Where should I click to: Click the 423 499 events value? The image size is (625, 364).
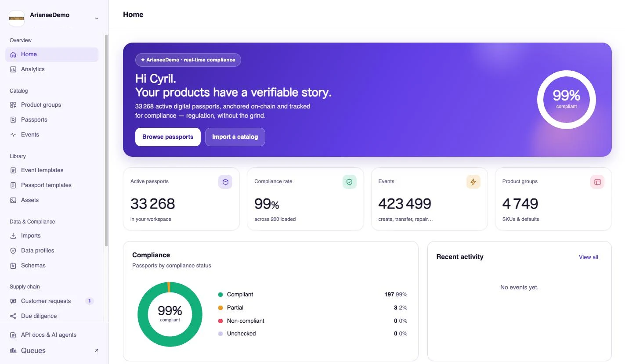pyautogui.click(x=405, y=204)
